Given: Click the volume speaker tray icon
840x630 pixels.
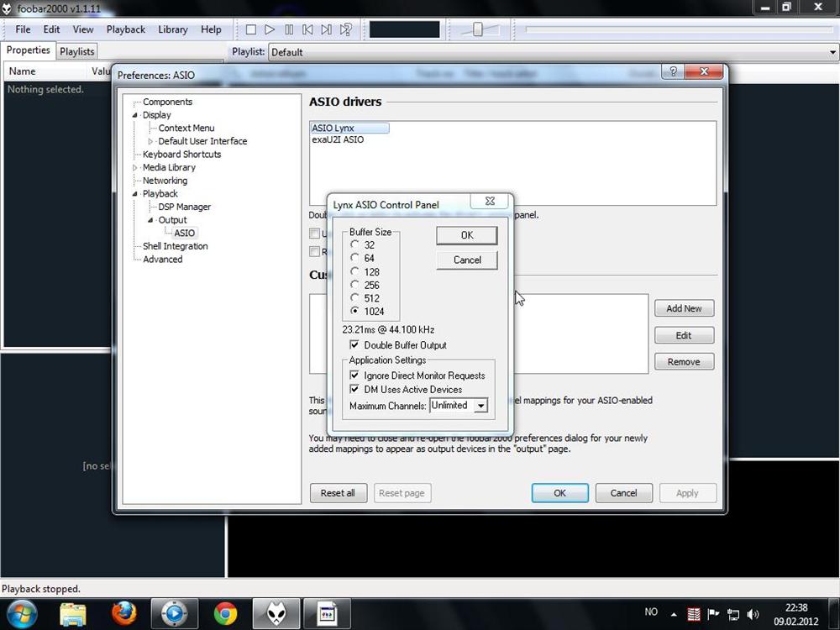Looking at the screenshot, I should pos(753,614).
